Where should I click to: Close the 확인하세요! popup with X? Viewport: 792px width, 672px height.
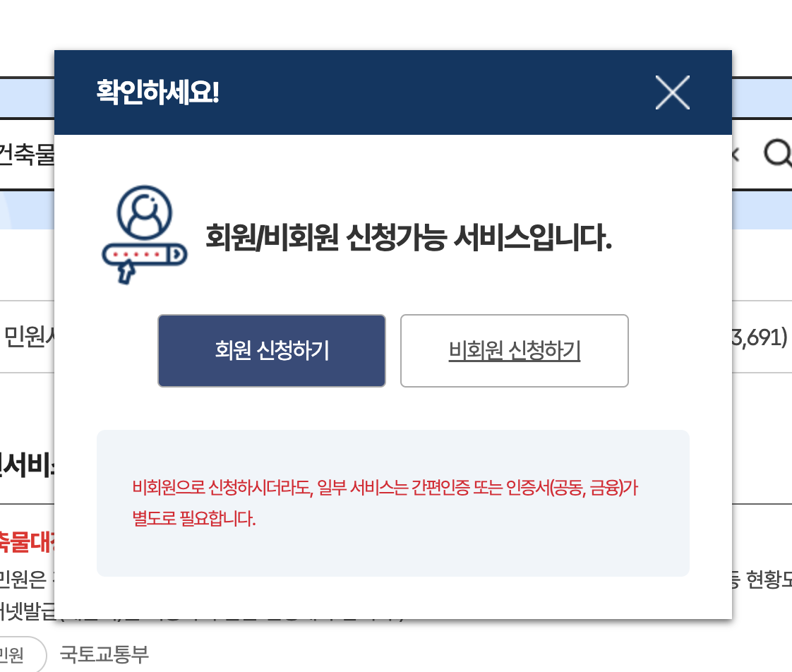point(672,92)
